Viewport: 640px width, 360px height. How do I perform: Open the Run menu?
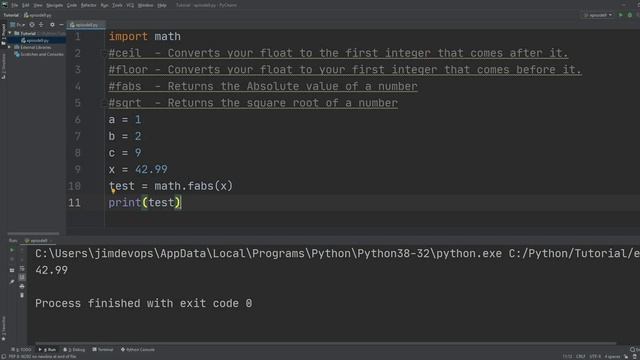coord(104,5)
